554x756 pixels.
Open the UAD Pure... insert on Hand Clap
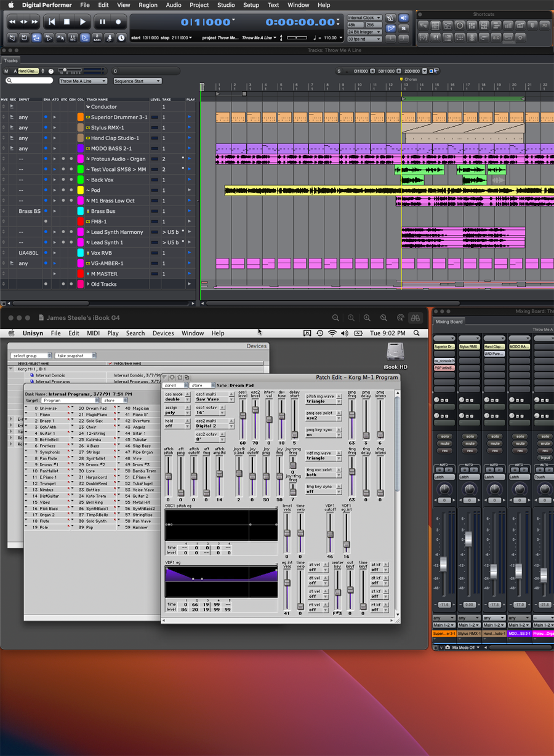(x=494, y=354)
